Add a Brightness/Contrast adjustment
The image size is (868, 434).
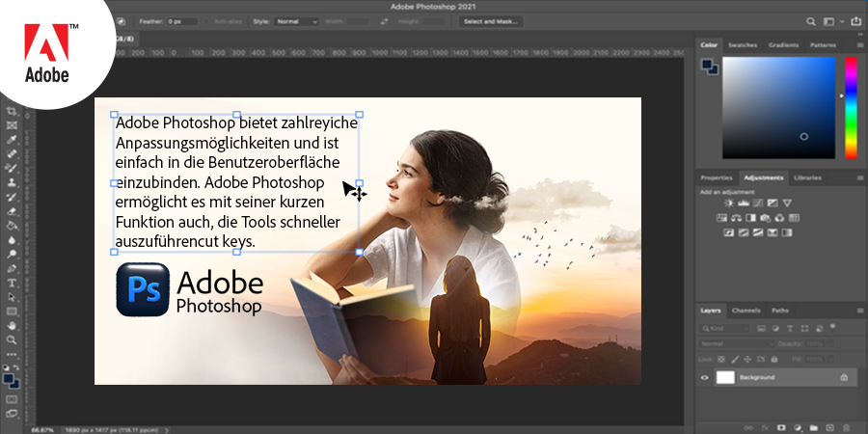click(729, 203)
